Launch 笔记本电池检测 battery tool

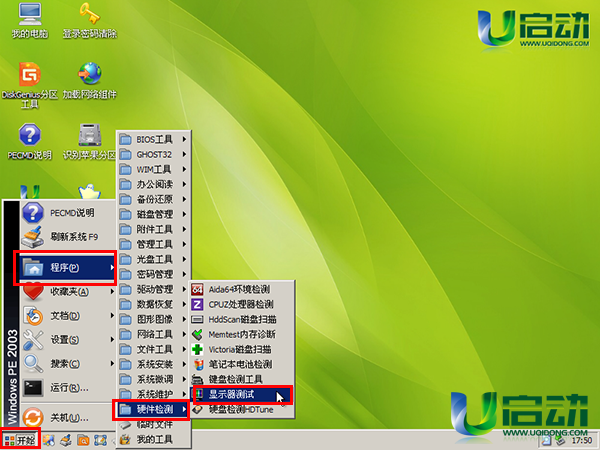[x=242, y=364]
